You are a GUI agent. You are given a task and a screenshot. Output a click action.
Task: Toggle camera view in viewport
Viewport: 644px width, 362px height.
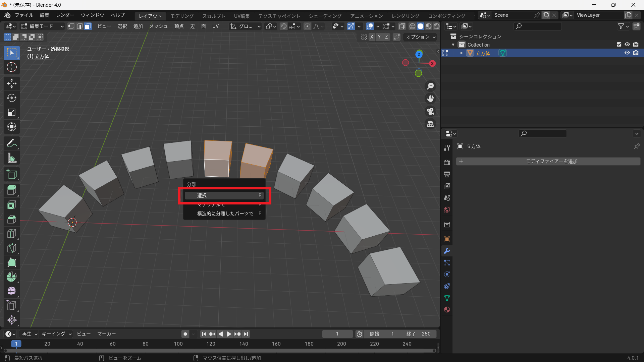point(430,111)
